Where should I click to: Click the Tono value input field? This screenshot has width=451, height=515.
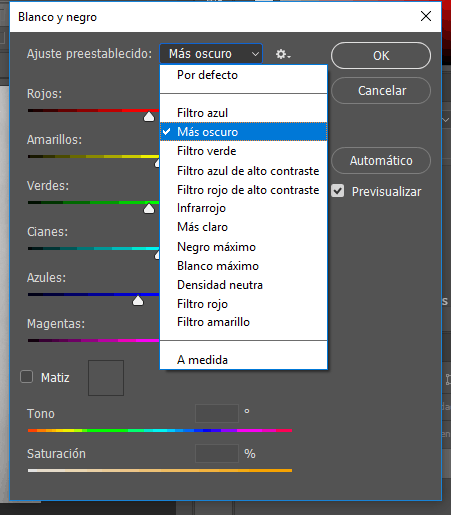(217, 413)
